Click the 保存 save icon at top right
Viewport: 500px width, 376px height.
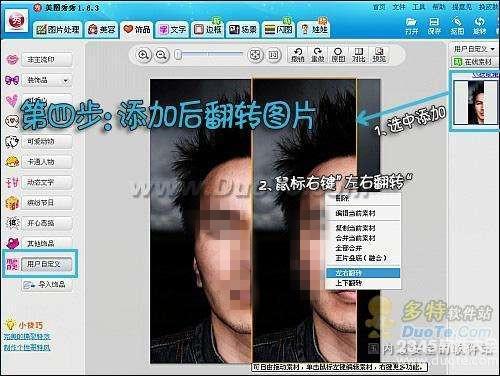point(434,26)
